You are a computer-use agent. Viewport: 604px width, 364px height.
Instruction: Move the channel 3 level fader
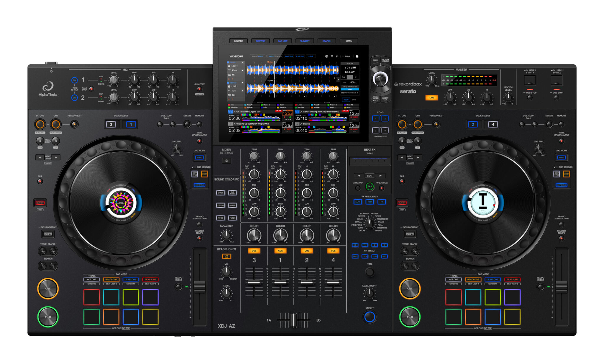point(254,282)
